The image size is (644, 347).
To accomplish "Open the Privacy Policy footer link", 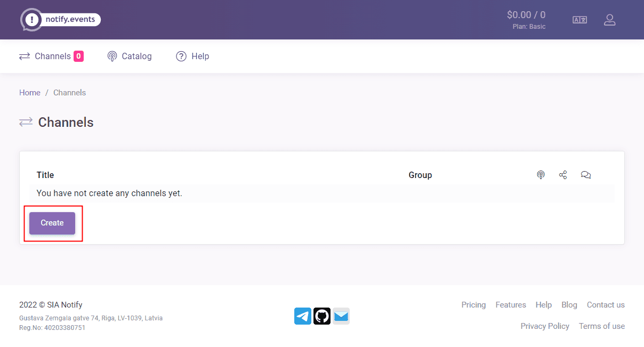I will pos(545,326).
